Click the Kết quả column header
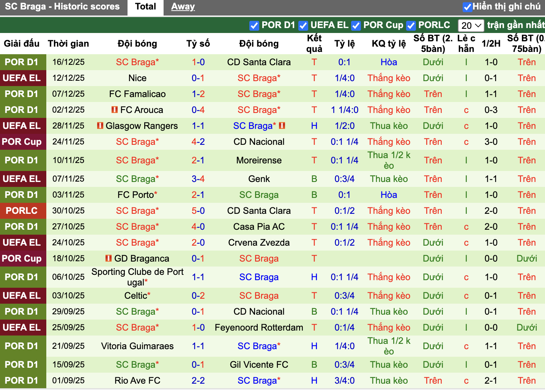This screenshot has height=392, width=545. (x=314, y=44)
